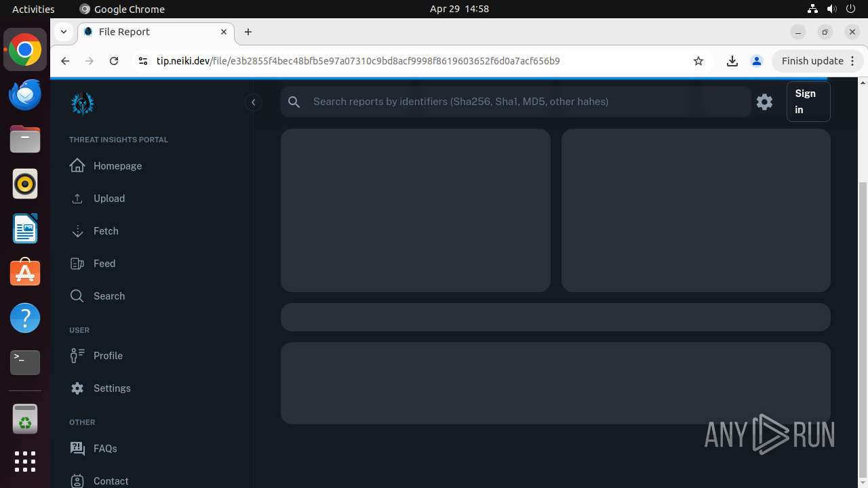Click the Homepage house icon
This screenshot has height=488, width=868.
(x=77, y=166)
